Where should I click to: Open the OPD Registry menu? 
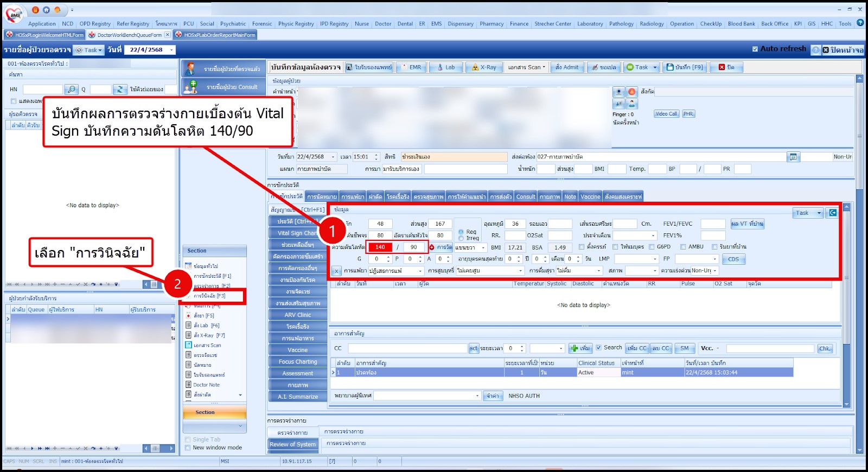point(95,24)
